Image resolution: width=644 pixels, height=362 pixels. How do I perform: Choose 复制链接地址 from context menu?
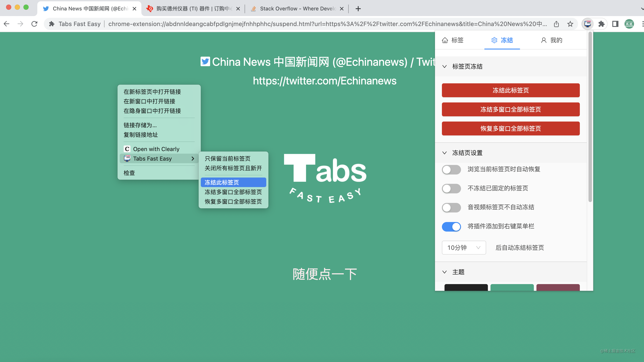(159, 135)
